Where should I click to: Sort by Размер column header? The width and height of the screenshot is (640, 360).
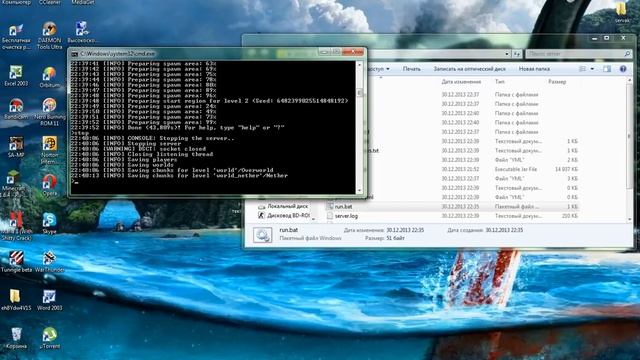[x=557, y=82]
